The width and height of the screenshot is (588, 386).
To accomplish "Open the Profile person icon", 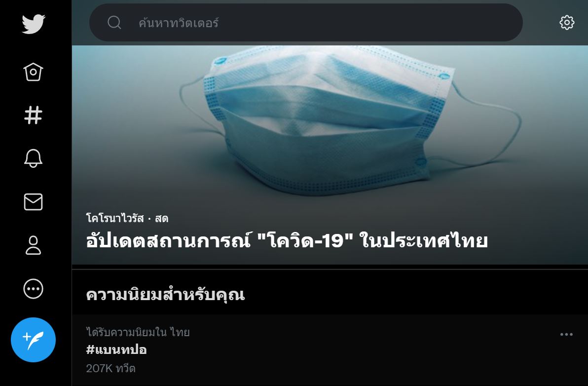I will coord(34,245).
